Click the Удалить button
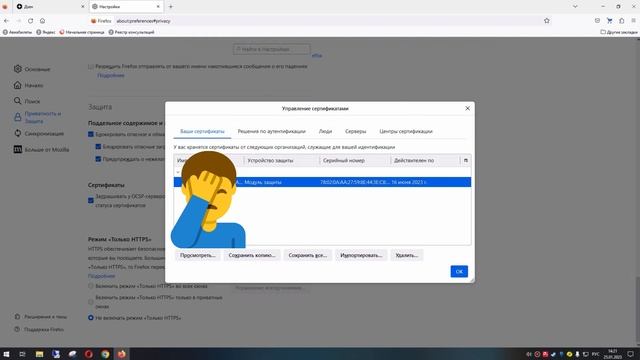640x360 pixels. click(x=407, y=255)
